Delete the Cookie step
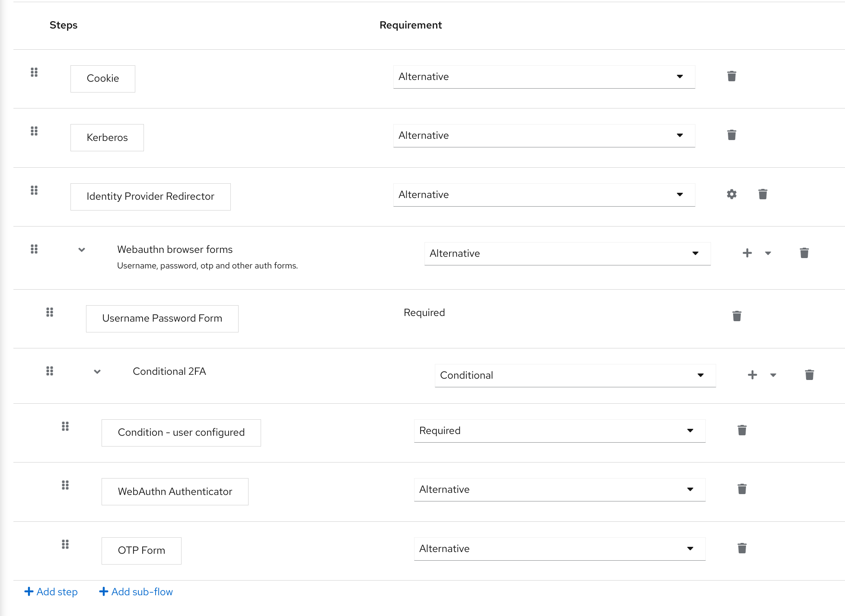The image size is (845, 616). coord(732,76)
